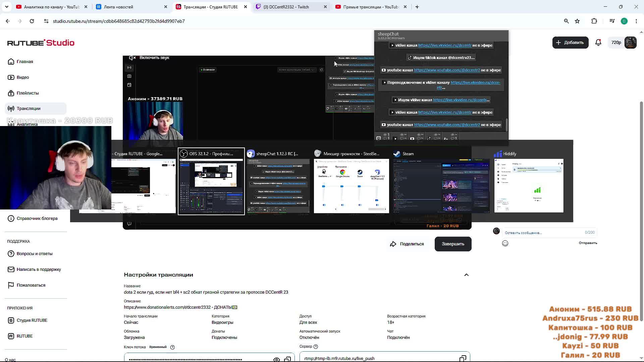
Task: Open Студия RUTUBE under Приложения
Action: 36,320
